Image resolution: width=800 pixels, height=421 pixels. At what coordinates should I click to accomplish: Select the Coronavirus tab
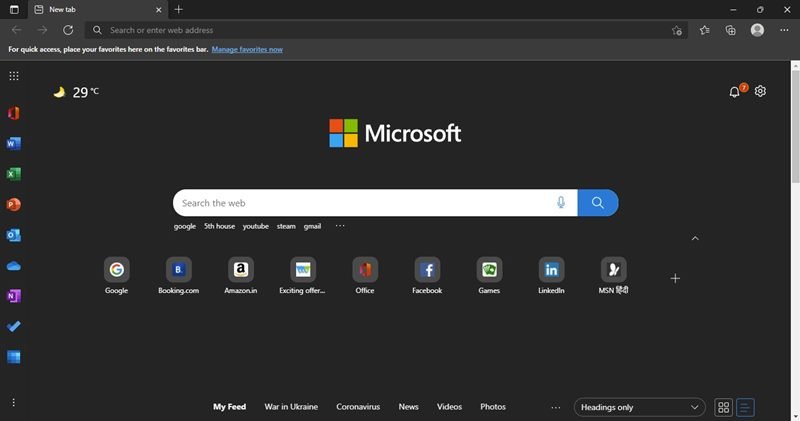(x=358, y=407)
